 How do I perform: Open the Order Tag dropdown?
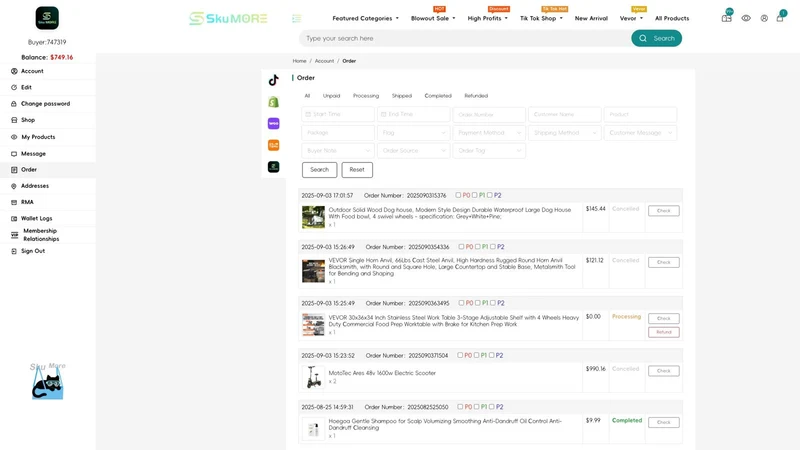point(489,151)
